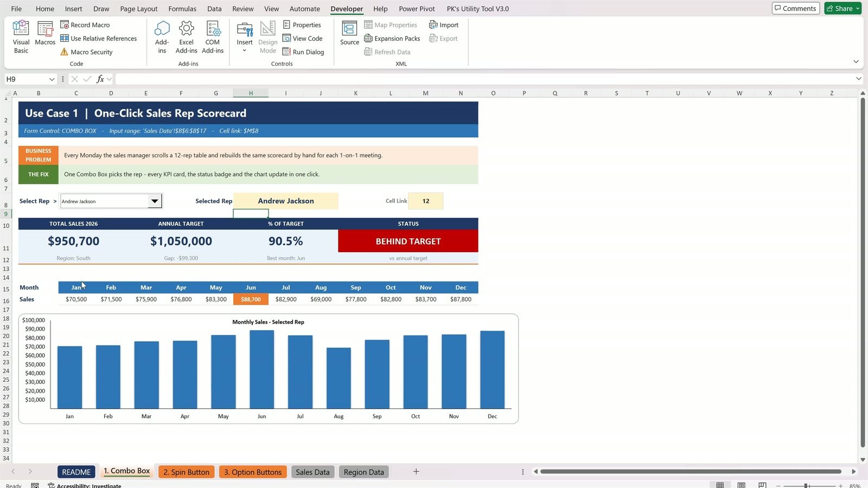Click Map Properties

(391, 25)
